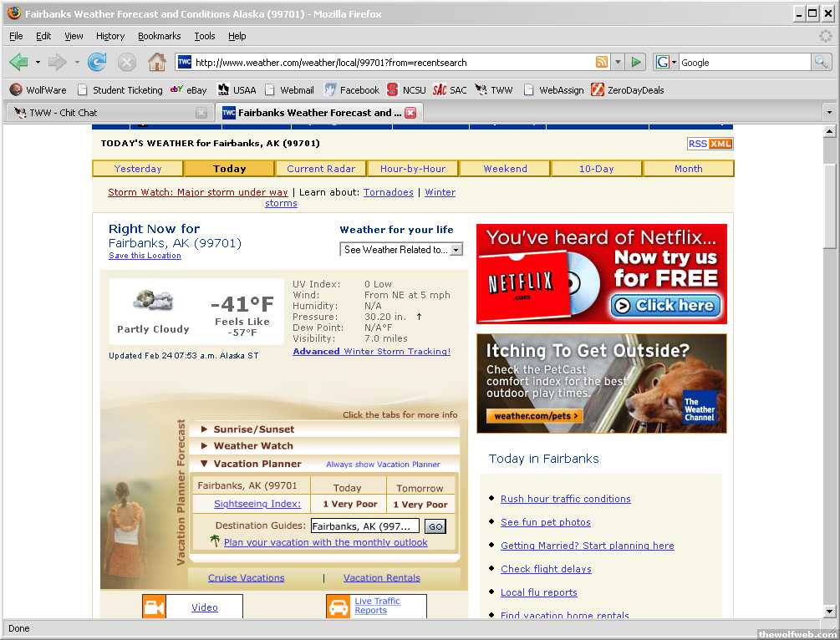Click the Always show Vacation Planner toggle link

point(383,465)
